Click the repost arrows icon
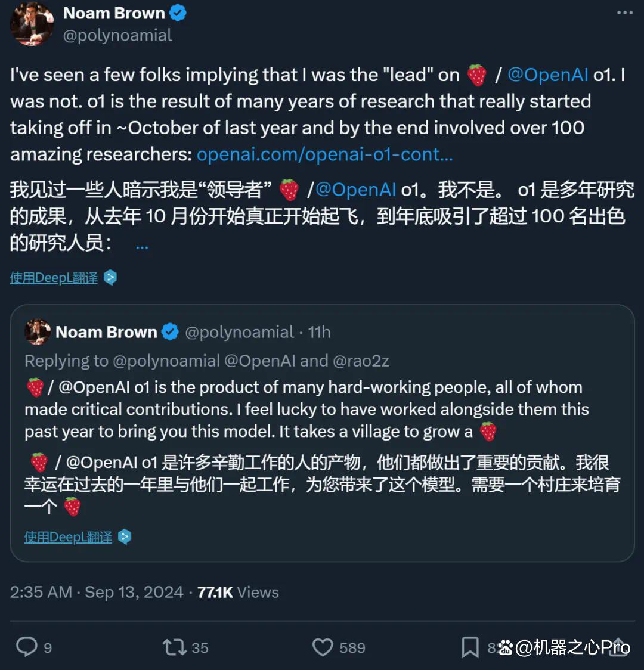 click(x=174, y=647)
